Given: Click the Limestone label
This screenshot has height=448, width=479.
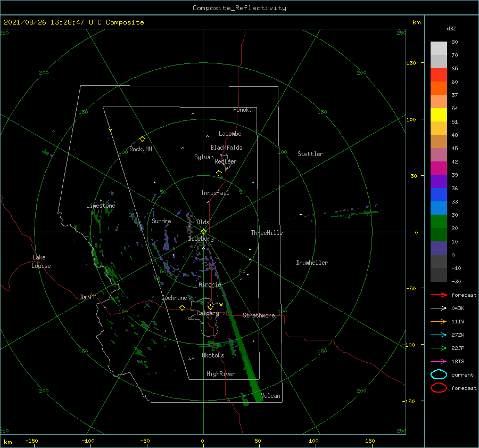Looking at the screenshot, I should pyautogui.click(x=101, y=206).
